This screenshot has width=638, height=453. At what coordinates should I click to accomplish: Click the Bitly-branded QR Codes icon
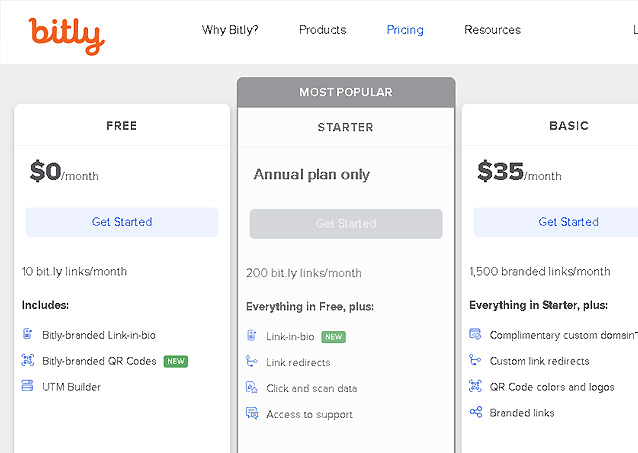tap(27, 360)
